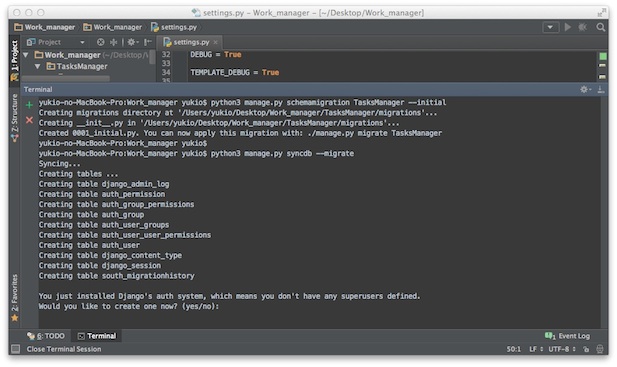
Task: Click the PyCharm project icon on left stripe
Action: (15, 77)
